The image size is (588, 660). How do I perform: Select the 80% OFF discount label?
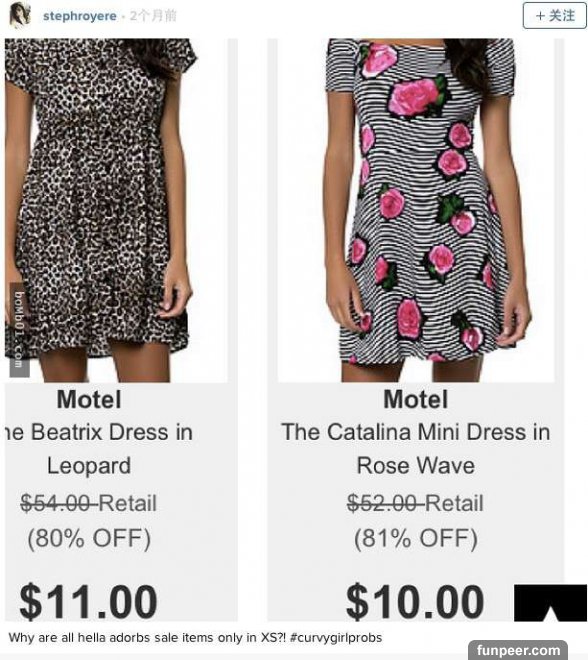click(x=89, y=538)
